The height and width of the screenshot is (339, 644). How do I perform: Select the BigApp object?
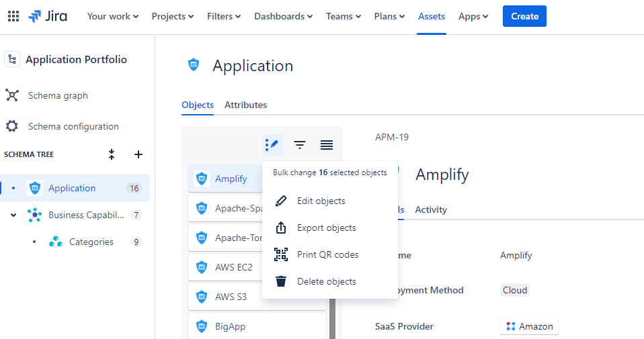pos(257,326)
